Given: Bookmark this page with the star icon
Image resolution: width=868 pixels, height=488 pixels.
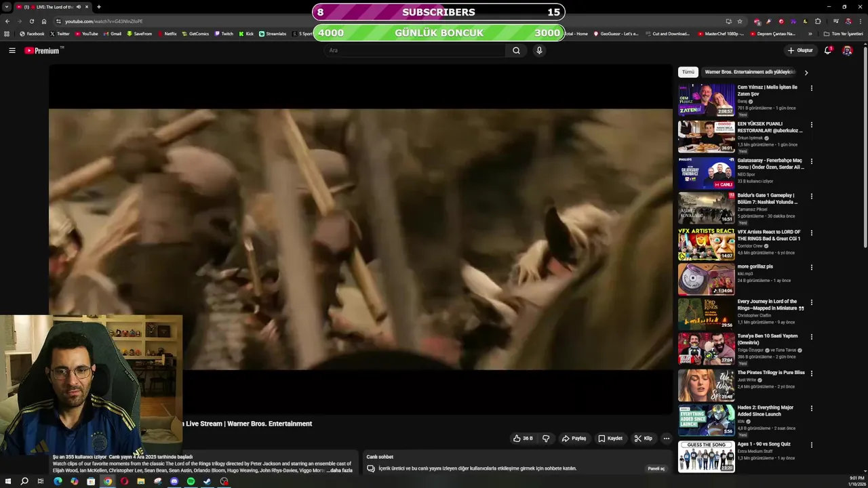Looking at the screenshot, I should pyautogui.click(x=740, y=21).
